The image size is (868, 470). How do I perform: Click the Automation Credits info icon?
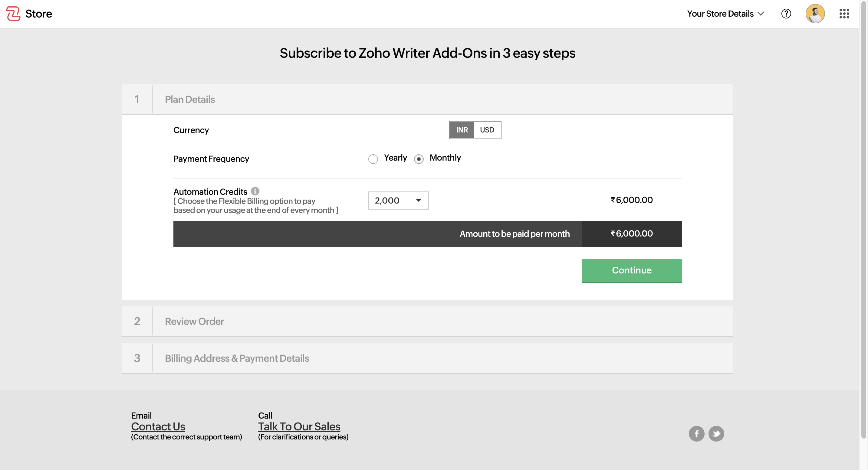[255, 191]
